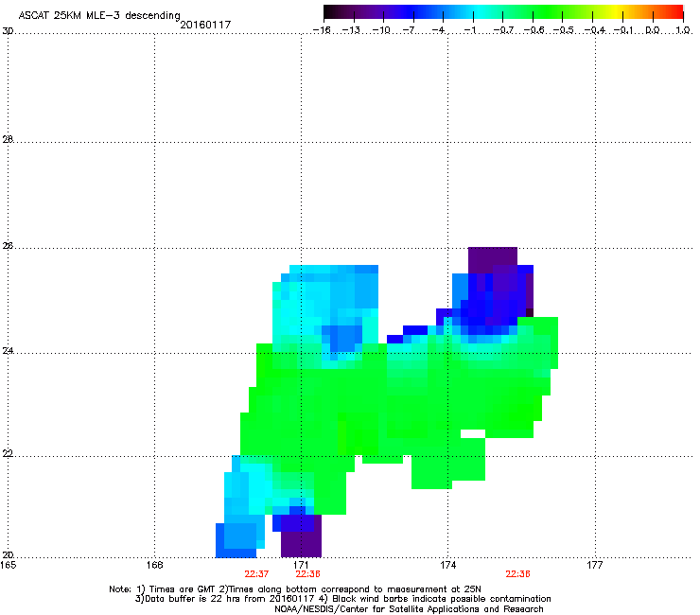This screenshot has width=700, height=615.
Task: Click the latitude axis label "20"
Action: point(8,554)
